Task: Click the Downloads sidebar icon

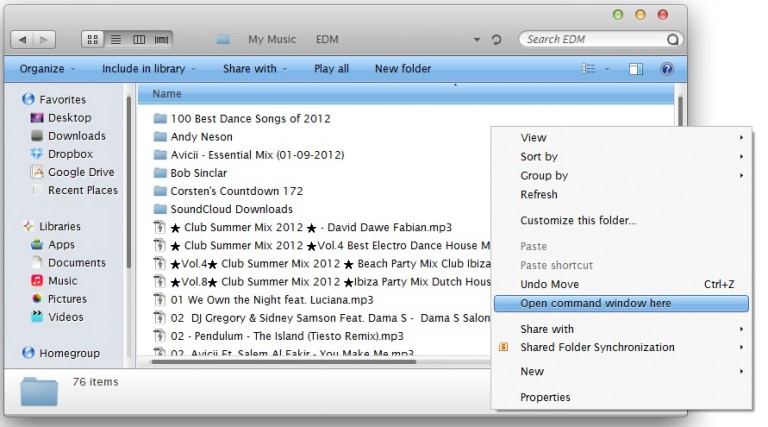Action: (x=37, y=136)
